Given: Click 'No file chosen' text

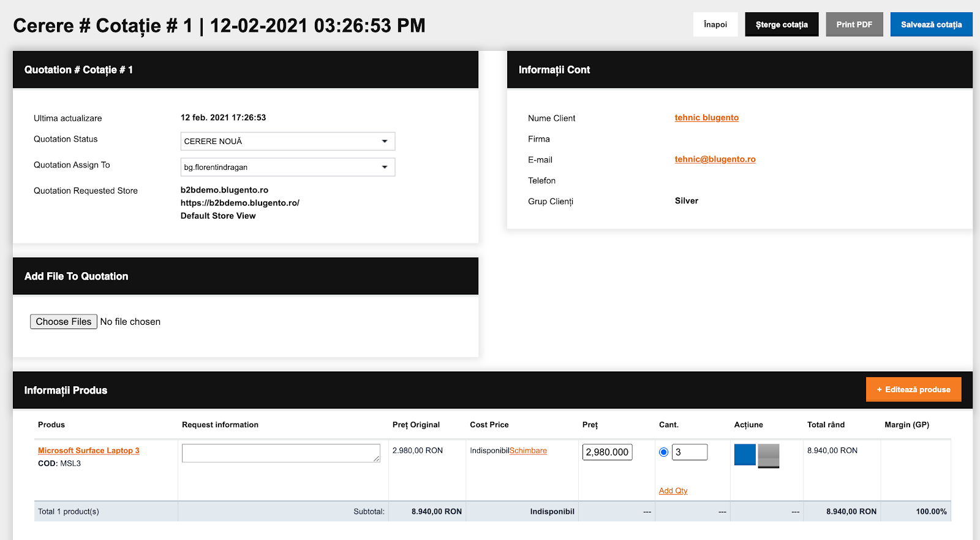Looking at the screenshot, I should pyautogui.click(x=130, y=322).
